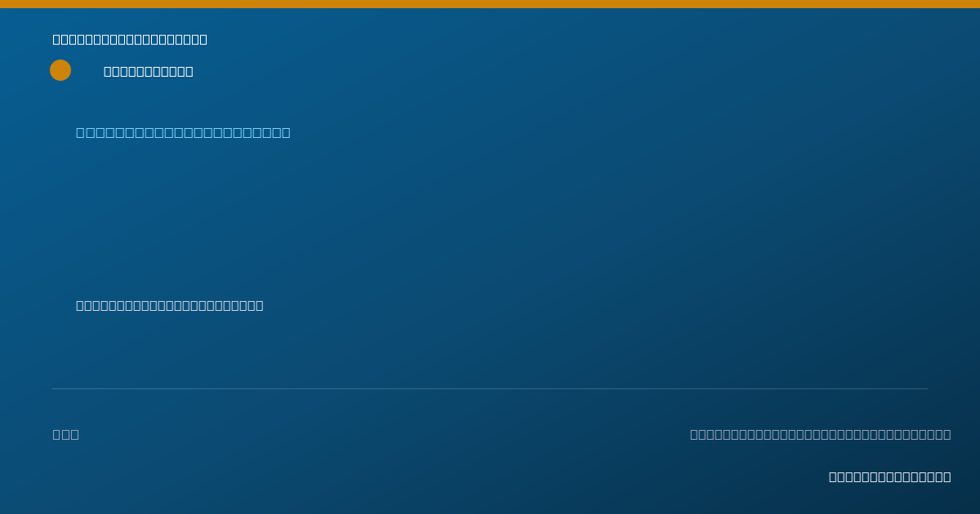980x514 pixels.
Task: Click the first glyph box of the white subtitle
Action: pyautogui.click(x=80, y=305)
